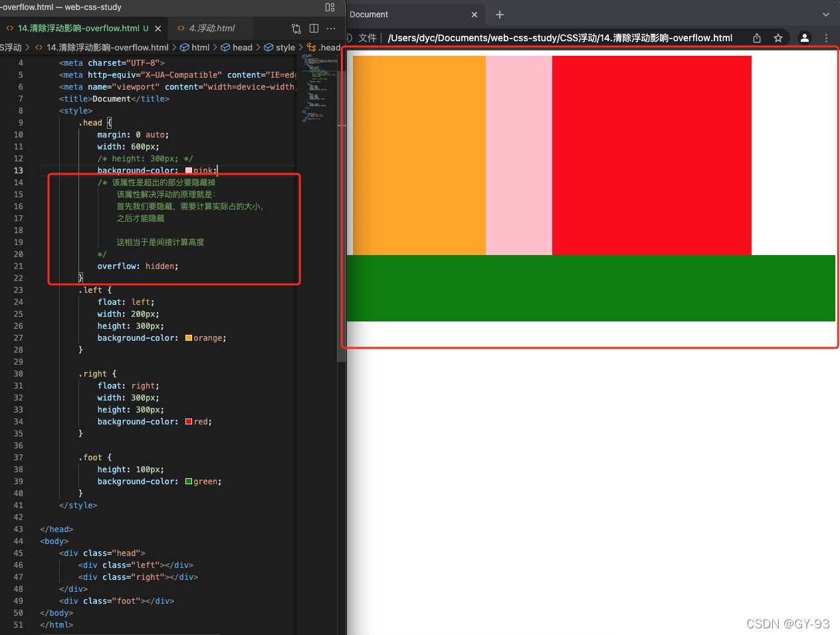Click the '<body>' tag line
This screenshot has width=840, height=635.
pyautogui.click(x=54, y=541)
